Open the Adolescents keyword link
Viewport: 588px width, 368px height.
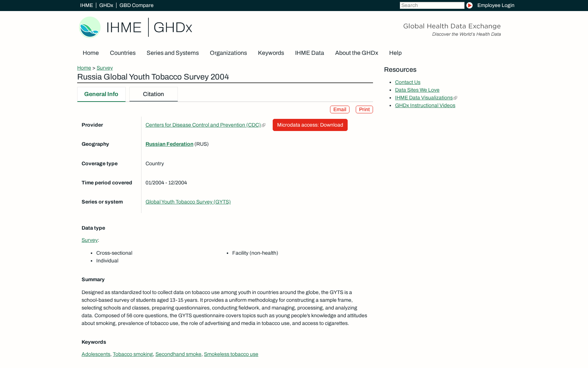pyautogui.click(x=96, y=354)
